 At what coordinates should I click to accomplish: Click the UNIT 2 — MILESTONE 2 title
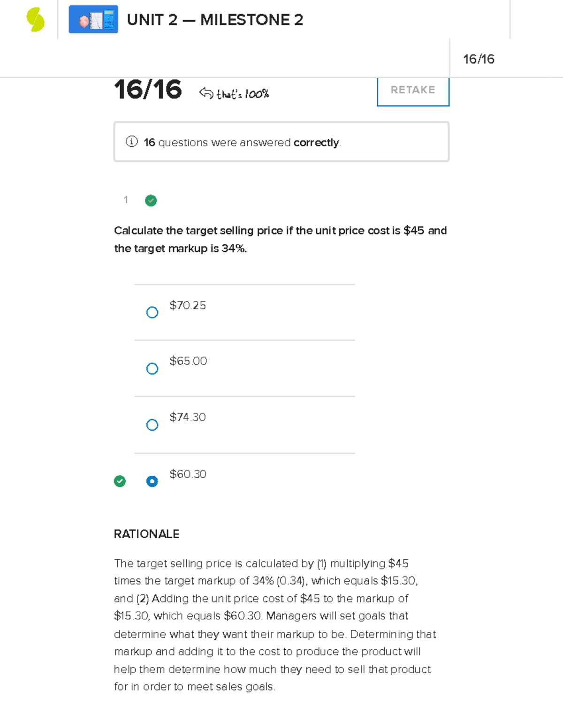pos(215,20)
